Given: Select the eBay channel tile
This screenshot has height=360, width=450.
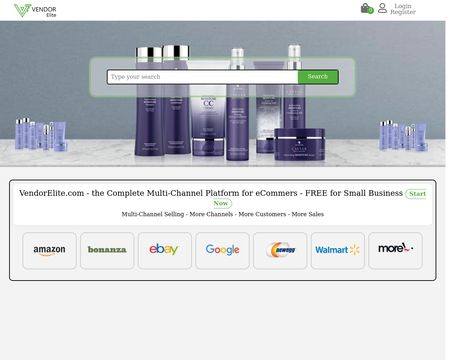Looking at the screenshot, I should tap(165, 250).
